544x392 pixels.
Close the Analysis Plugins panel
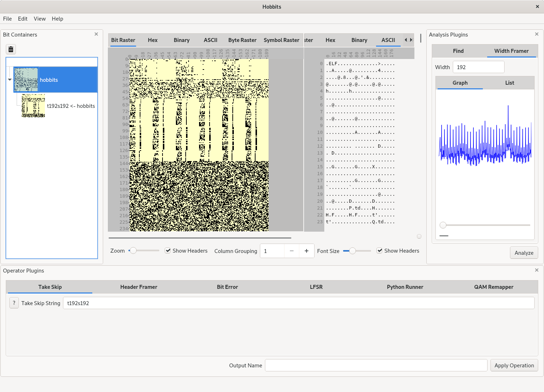537,34
